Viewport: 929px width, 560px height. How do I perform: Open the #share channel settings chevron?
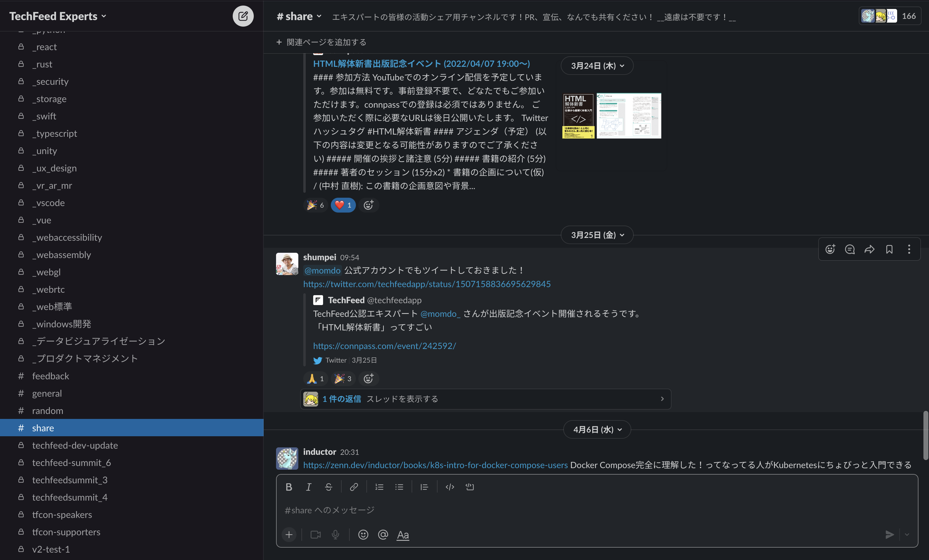click(319, 16)
